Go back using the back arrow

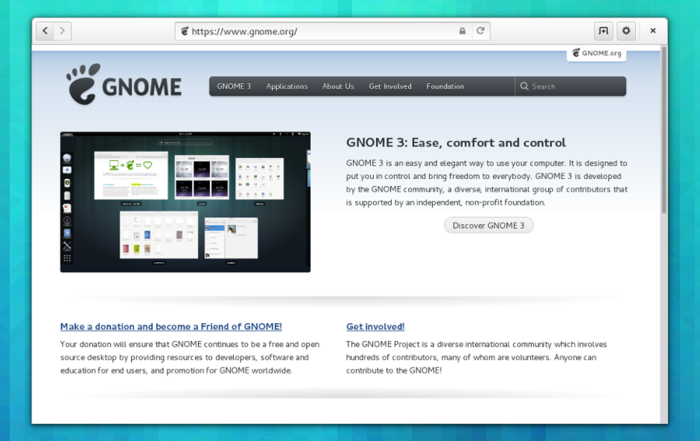(45, 31)
